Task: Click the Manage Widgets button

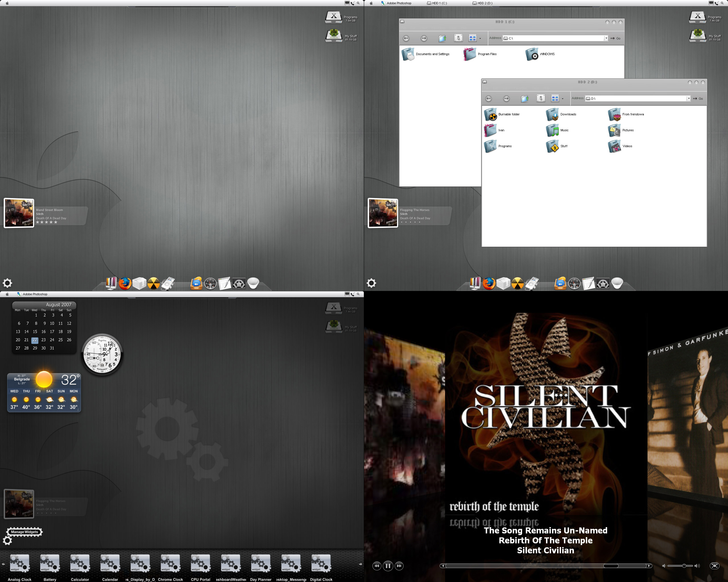Action: click(24, 532)
